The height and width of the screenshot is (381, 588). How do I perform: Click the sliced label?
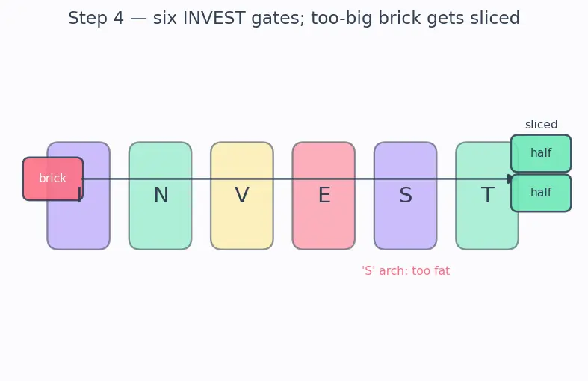coord(541,124)
